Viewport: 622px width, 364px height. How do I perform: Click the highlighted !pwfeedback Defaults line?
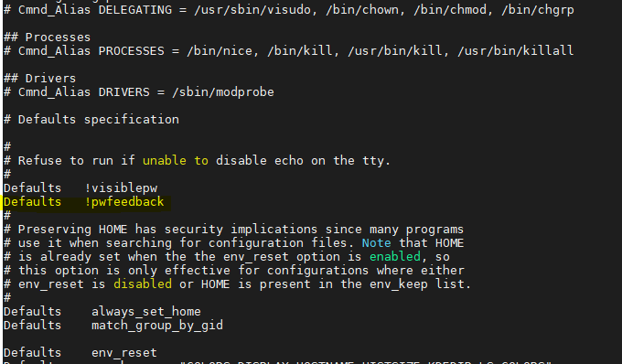84,202
